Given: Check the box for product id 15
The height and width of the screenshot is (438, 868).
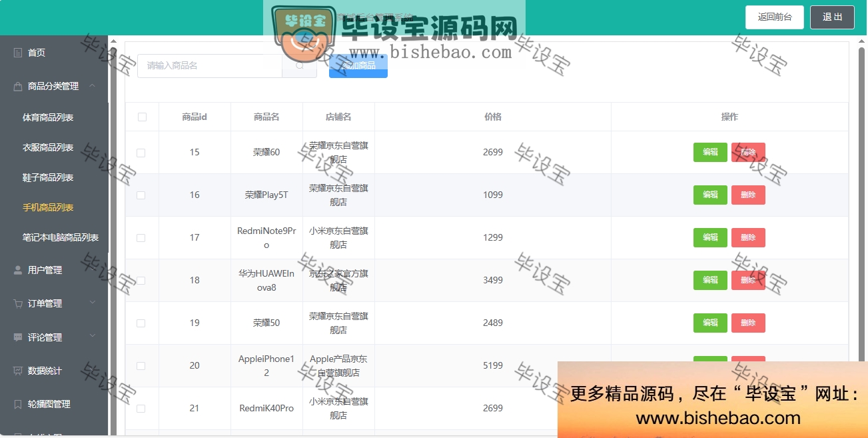Looking at the screenshot, I should [141, 153].
